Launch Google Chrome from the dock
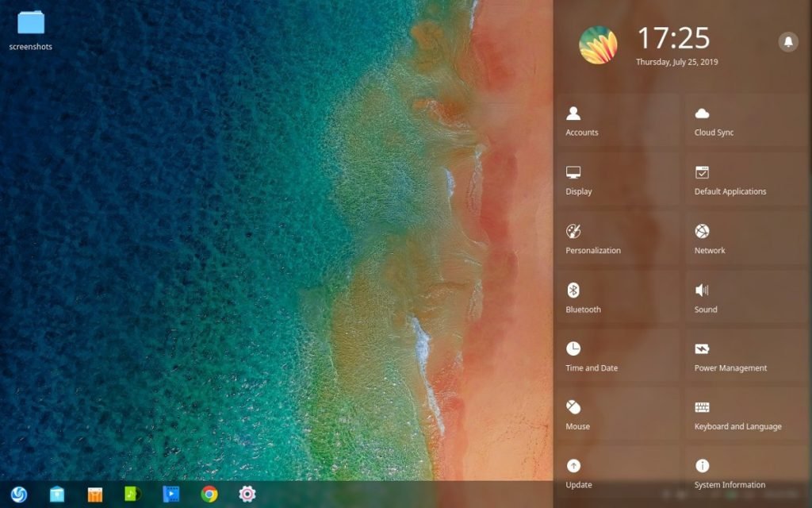This screenshot has width=812, height=508. coord(209,494)
